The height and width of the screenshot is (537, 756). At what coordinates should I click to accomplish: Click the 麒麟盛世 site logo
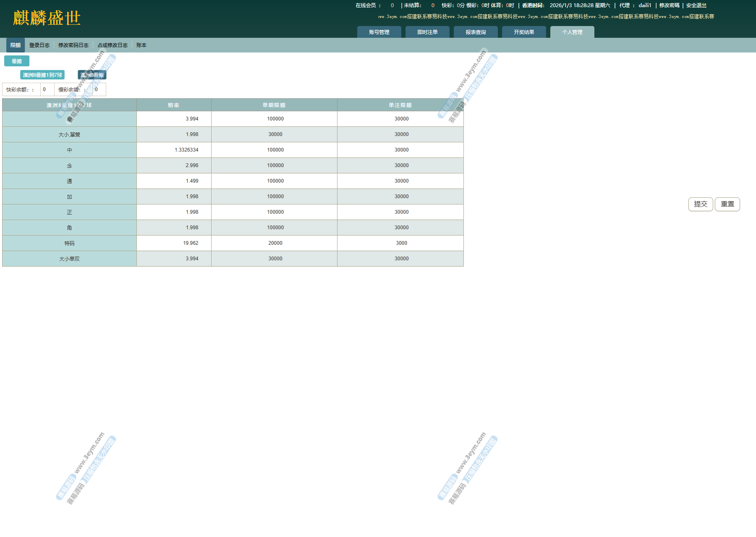(47, 18)
